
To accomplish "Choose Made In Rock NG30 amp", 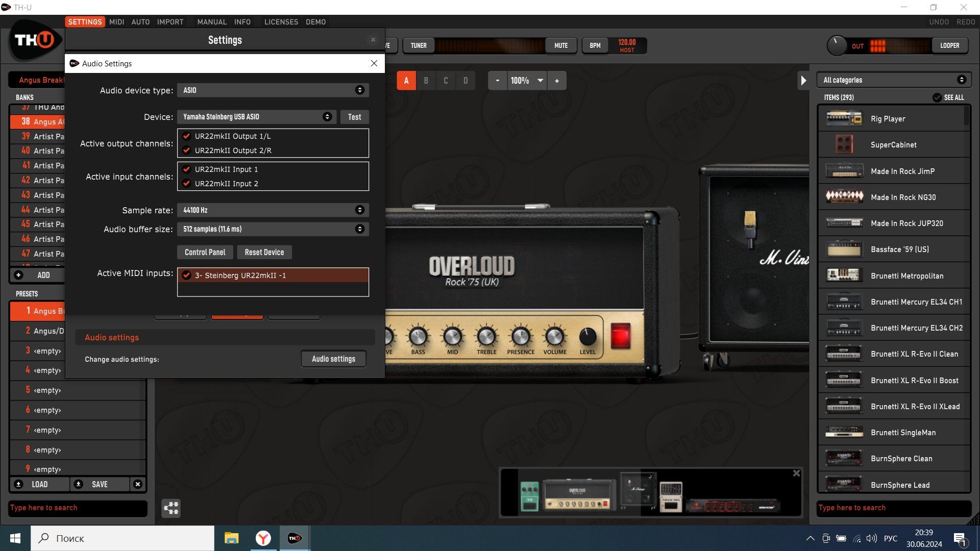I will 894,197.
